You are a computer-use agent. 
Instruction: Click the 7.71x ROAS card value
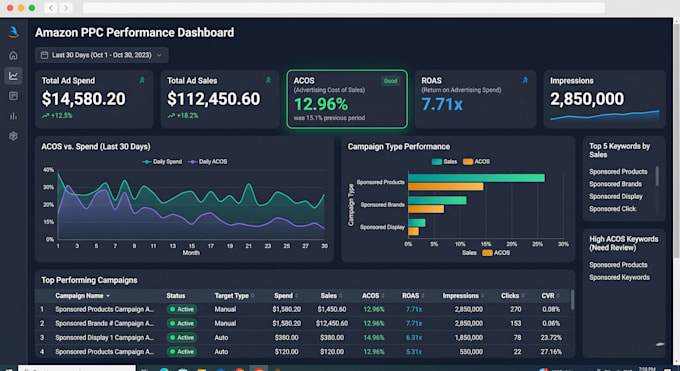coord(442,104)
